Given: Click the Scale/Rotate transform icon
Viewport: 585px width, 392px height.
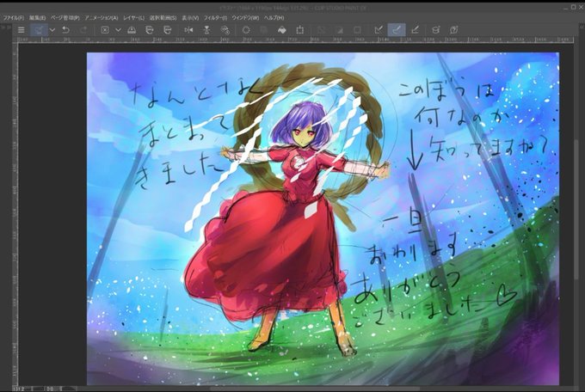Looking at the screenshot, I should tap(300, 30).
